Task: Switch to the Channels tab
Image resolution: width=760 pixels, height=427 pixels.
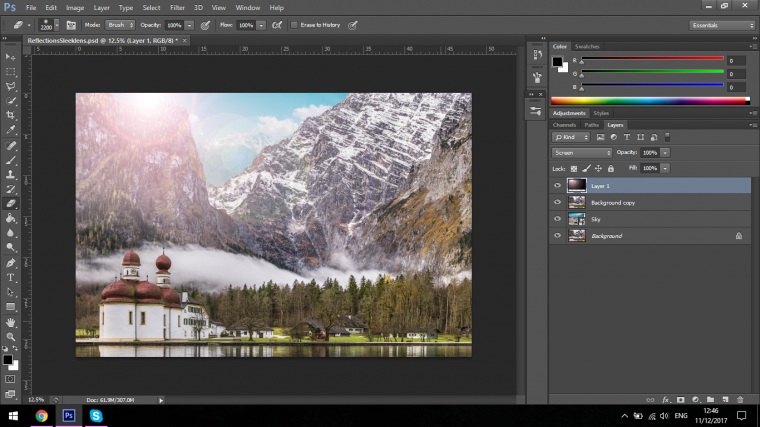Action: point(564,125)
